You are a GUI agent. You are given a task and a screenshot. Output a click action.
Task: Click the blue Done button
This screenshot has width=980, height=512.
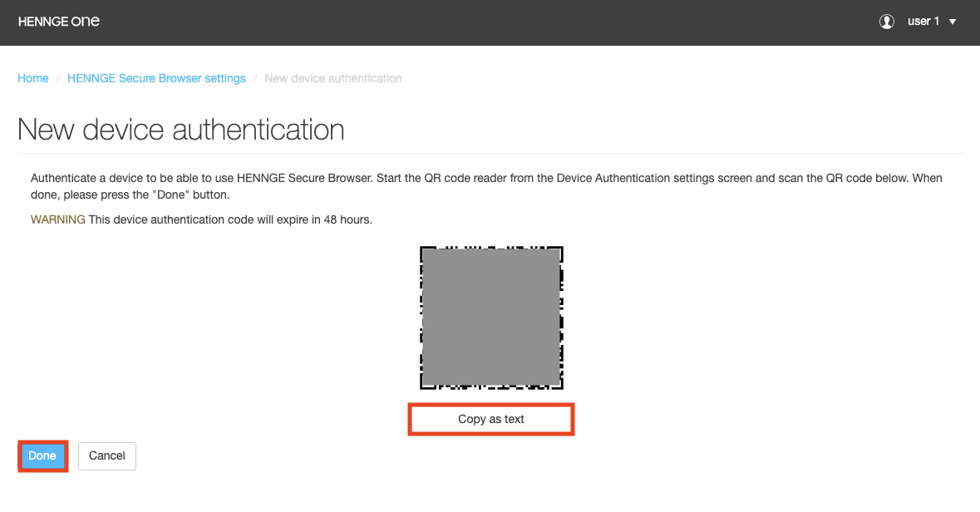click(42, 455)
